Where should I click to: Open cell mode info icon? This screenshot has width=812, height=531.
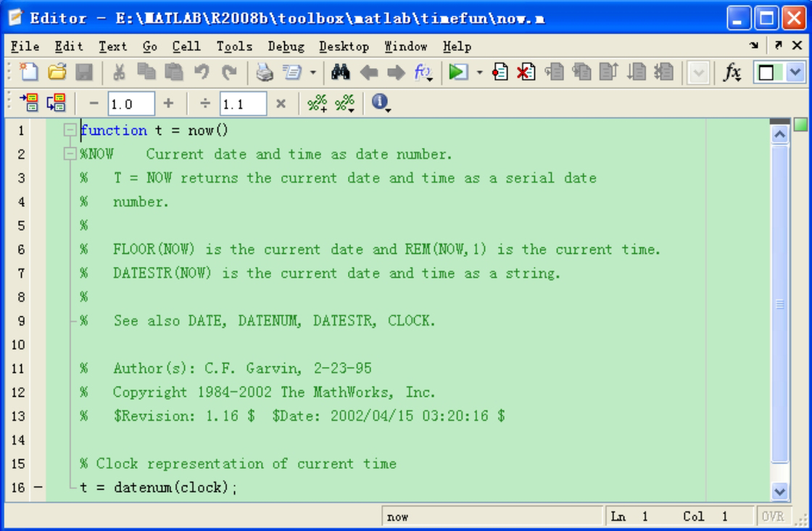coord(381,102)
